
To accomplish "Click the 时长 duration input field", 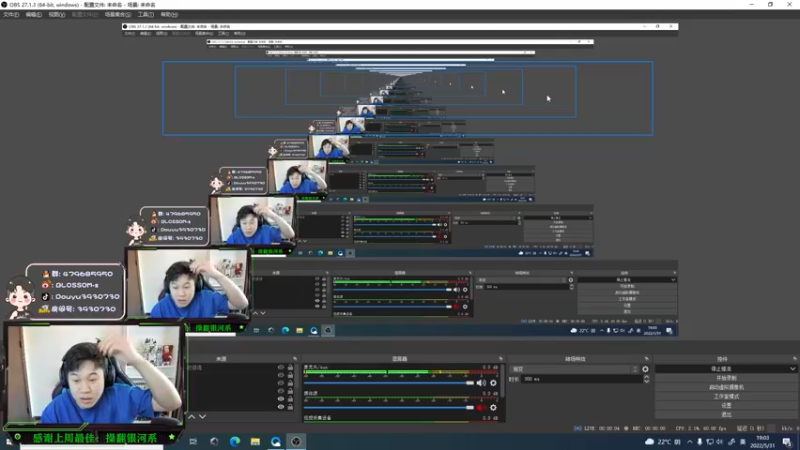I will pyautogui.click(x=582, y=379).
